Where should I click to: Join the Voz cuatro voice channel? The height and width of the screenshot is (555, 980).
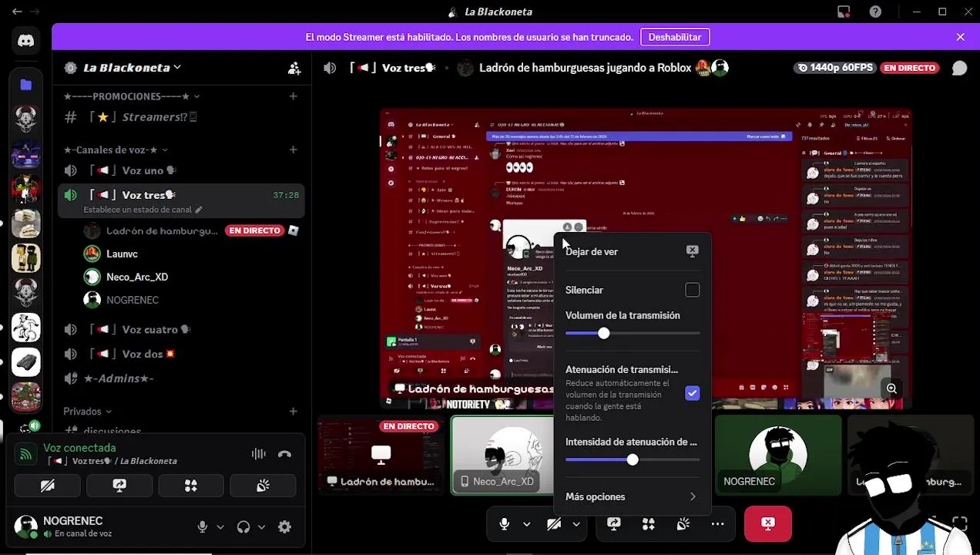pos(181,329)
